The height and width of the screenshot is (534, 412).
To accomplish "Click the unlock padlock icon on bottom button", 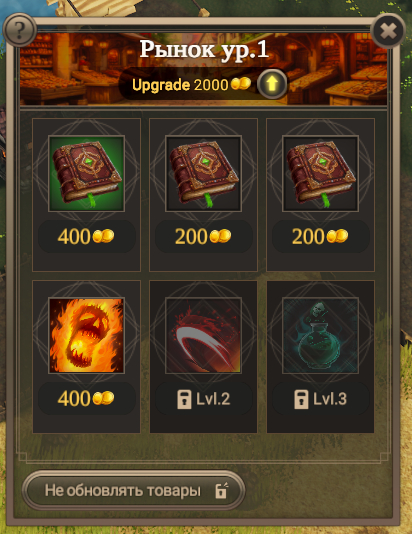I will coord(221,490).
